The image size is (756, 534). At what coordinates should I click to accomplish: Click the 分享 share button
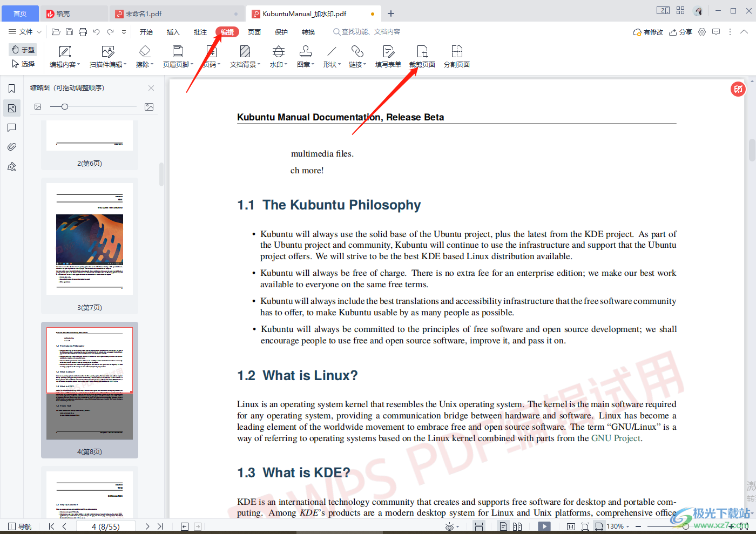click(x=680, y=32)
